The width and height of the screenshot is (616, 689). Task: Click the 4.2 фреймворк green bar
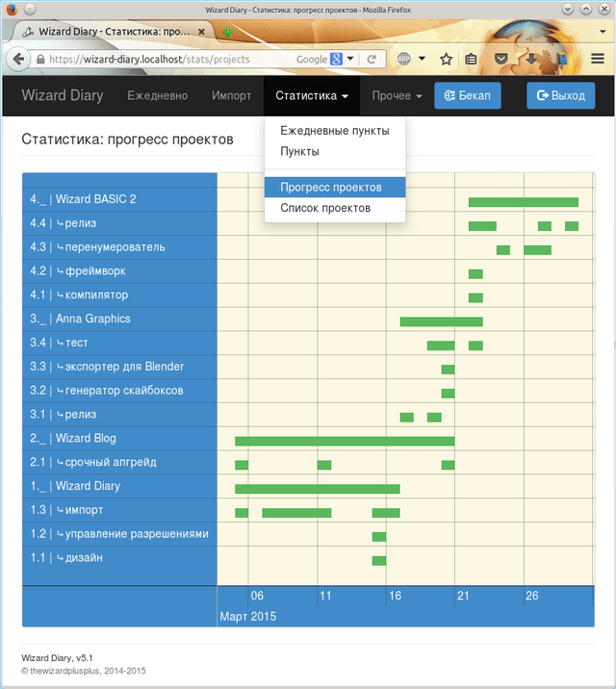[x=475, y=274]
